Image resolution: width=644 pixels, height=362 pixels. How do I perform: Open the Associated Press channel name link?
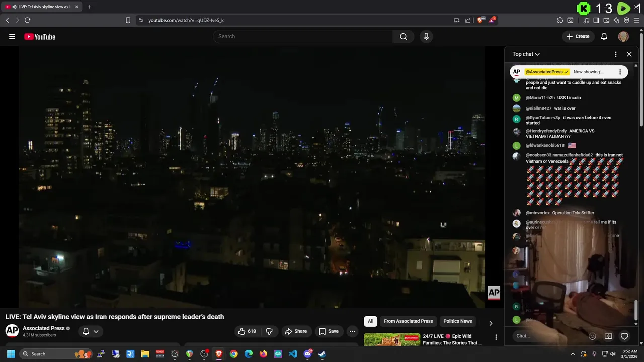(44, 328)
